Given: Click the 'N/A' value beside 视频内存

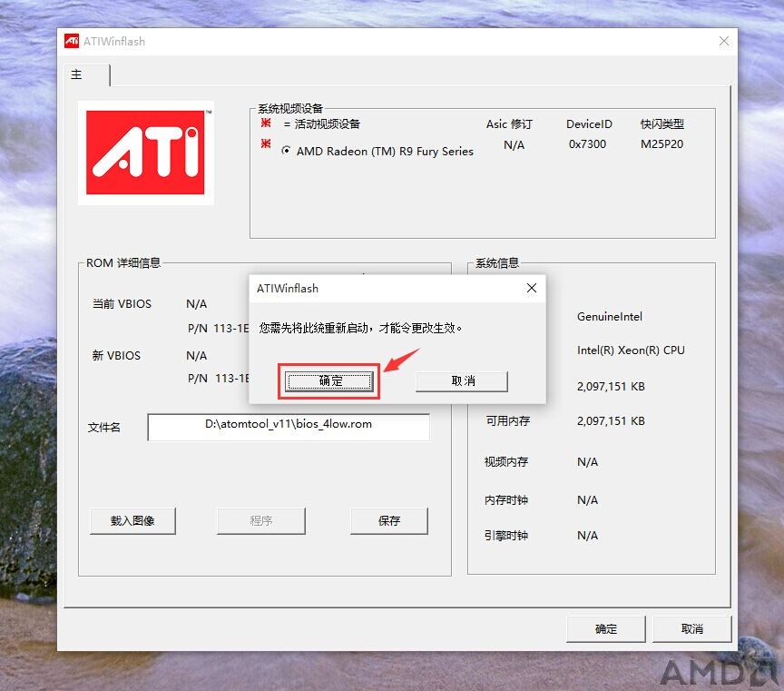Looking at the screenshot, I should [x=587, y=462].
